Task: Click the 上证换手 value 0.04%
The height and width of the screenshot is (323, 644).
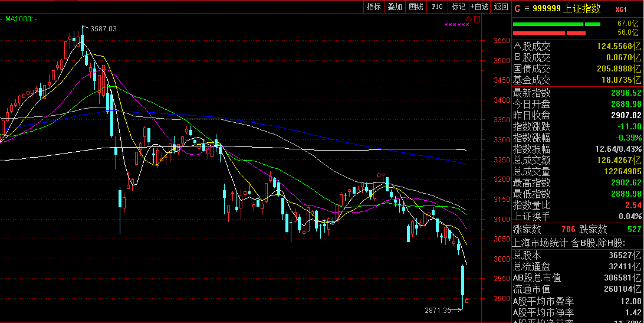Action: click(x=630, y=216)
